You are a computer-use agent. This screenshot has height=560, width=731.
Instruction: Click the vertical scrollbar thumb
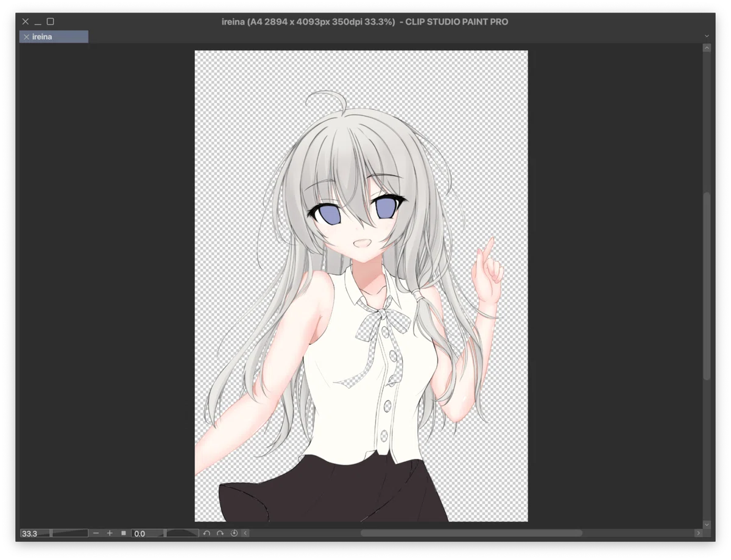(707, 286)
